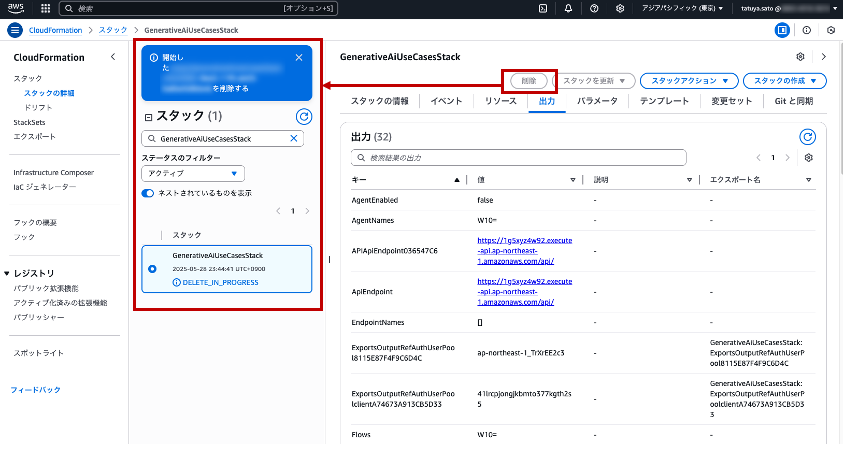This screenshot has height=450, width=843.
Task: Clear the GenerativeAiUseCasesStack search filter
Action: [x=294, y=138]
